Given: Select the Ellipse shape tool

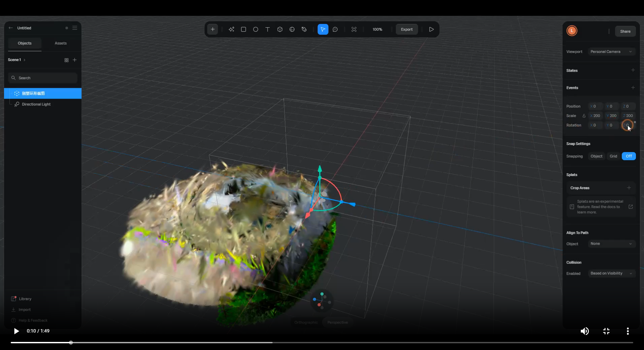Looking at the screenshot, I should [256, 30].
